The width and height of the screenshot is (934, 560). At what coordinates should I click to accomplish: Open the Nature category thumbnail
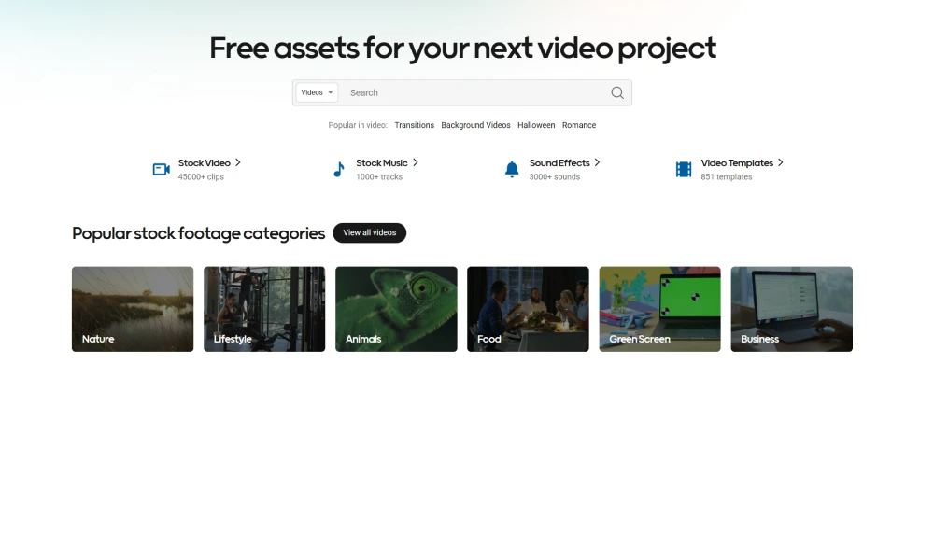pos(133,309)
